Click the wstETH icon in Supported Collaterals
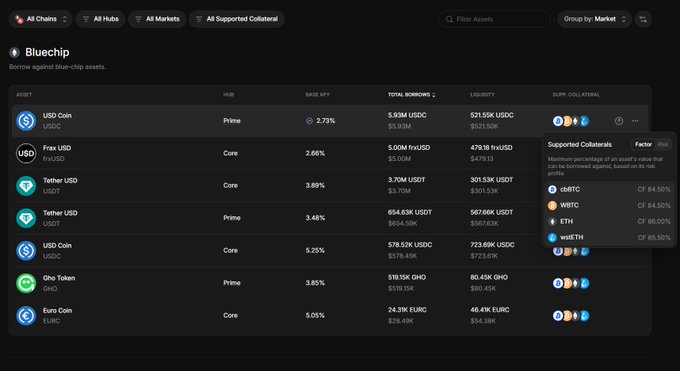Screen dimensions: 680x371 (552, 238)
